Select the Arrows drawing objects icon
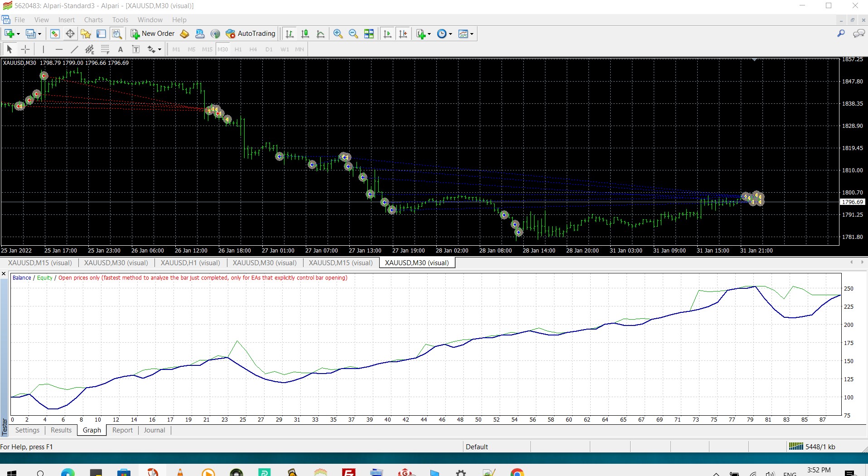The height and width of the screenshot is (476, 868). pyautogui.click(x=151, y=49)
